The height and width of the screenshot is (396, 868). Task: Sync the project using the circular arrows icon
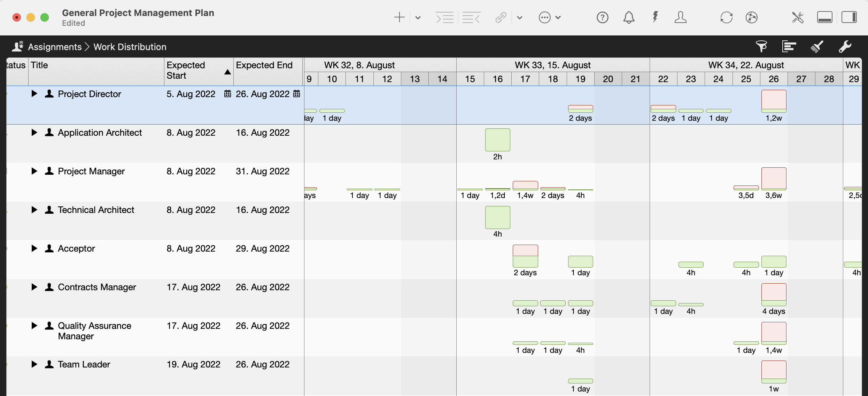click(726, 17)
